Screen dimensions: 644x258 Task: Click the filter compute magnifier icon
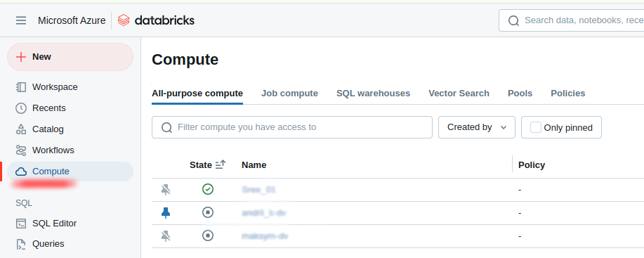(x=166, y=127)
